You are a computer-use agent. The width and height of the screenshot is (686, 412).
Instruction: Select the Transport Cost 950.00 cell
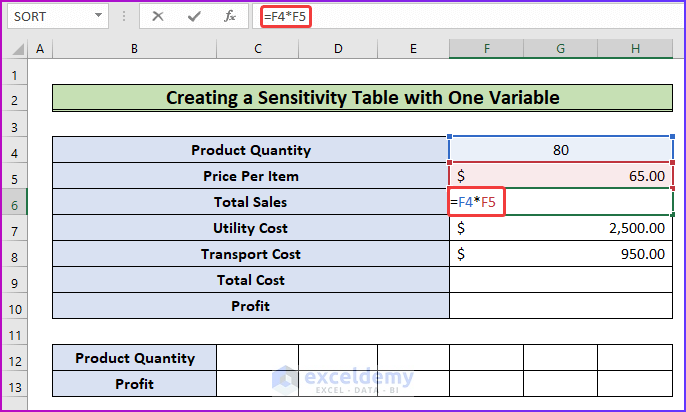(x=560, y=254)
